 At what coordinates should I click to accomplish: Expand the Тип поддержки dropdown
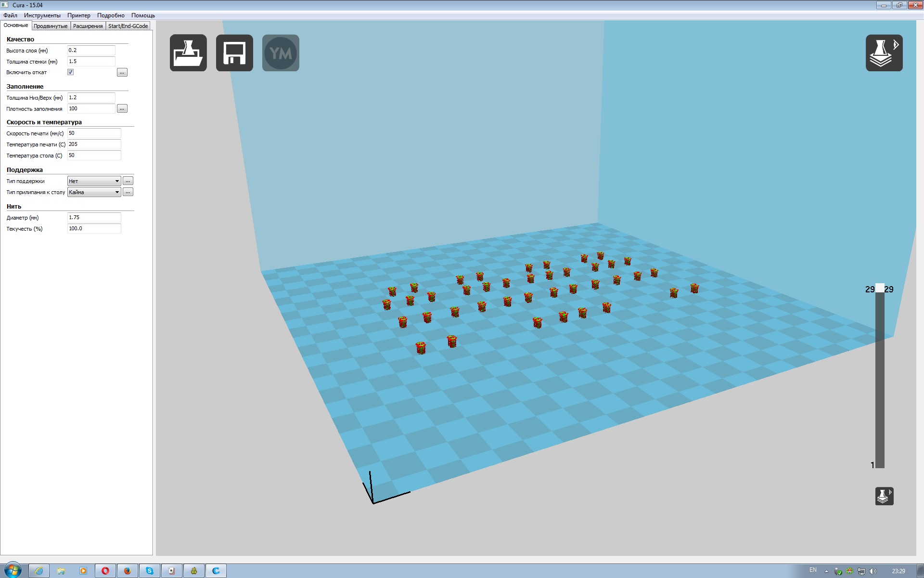click(94, 181)
